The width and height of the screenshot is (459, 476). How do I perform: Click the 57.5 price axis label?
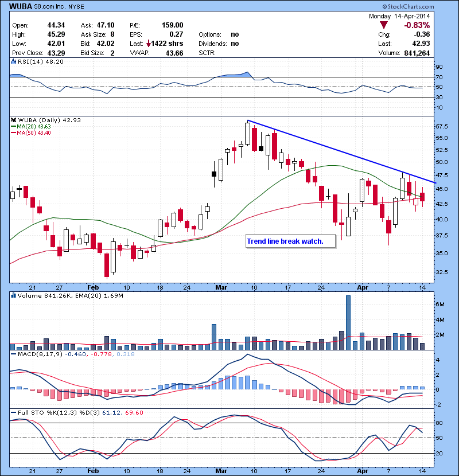[441, 126]
